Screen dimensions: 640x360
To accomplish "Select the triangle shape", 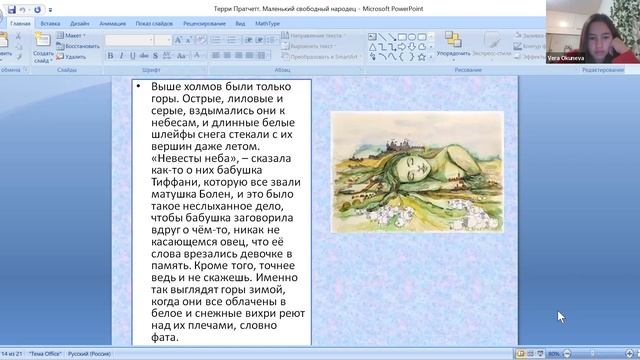I will [x=372, y=47].
